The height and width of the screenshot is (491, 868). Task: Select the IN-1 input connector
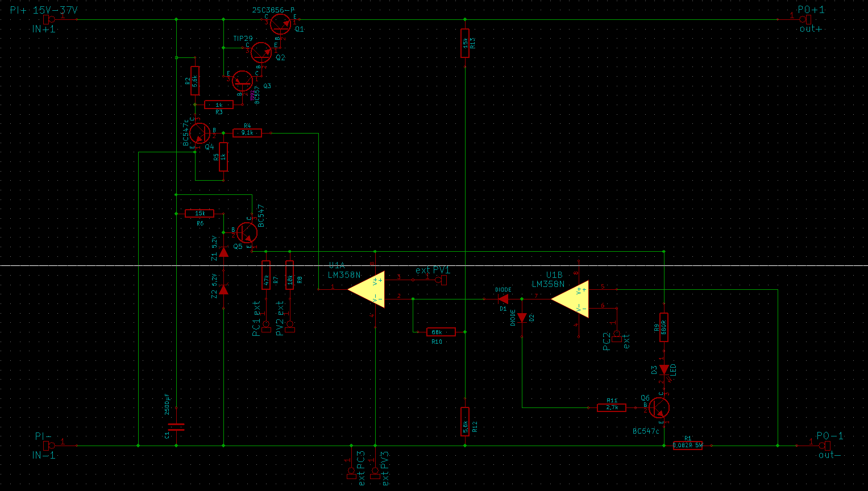click(x=49, y=446)
